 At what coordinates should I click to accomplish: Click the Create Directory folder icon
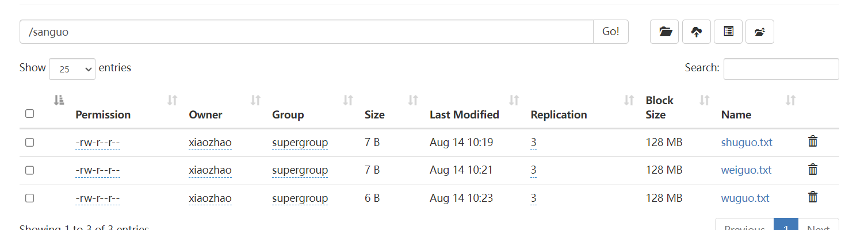tap(664, 32)
